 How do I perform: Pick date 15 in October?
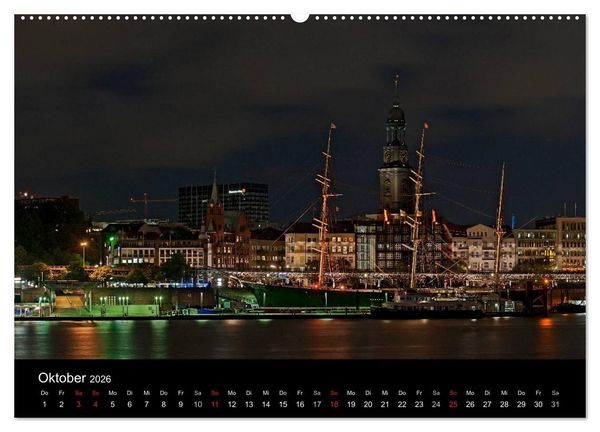click(283, 404)
